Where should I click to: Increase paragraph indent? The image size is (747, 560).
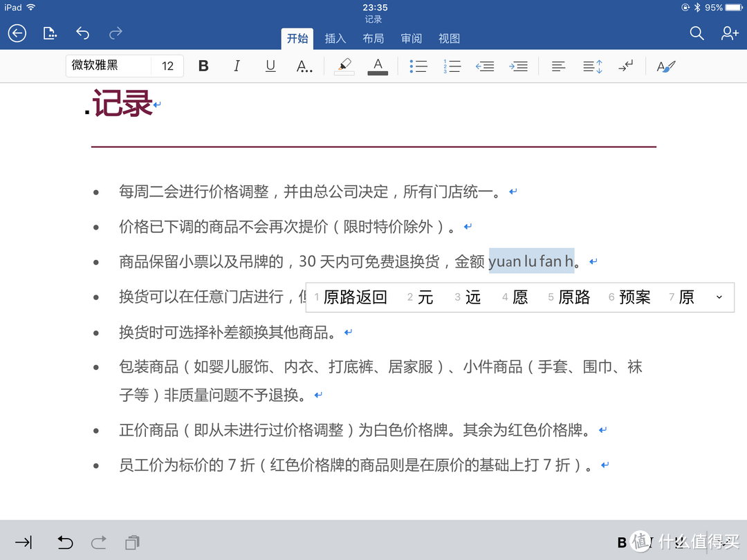[x=518, y=66]
